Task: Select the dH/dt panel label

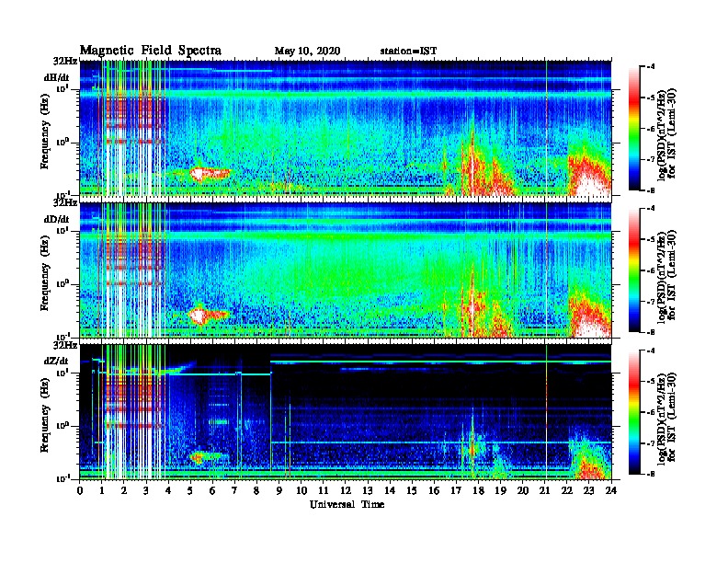Action: 57,78
